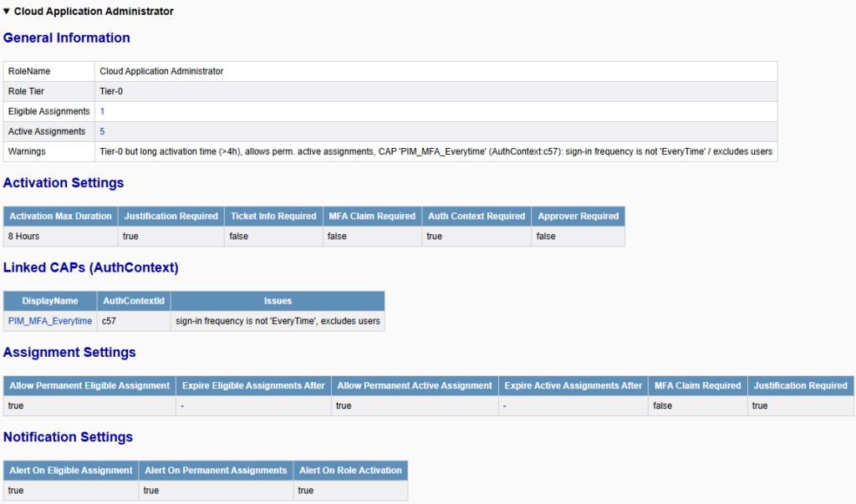The image size is (856, 504).
Task: Click the Notification Settings heading
Action: [68, 437]
